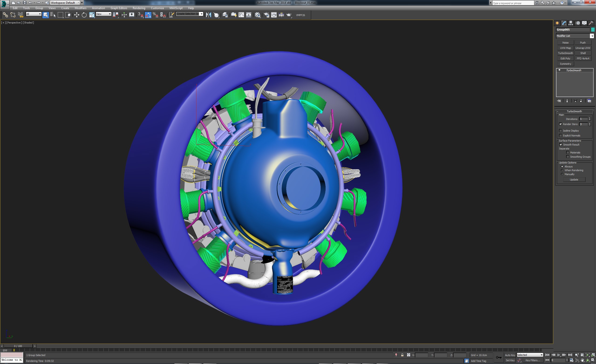
Task: Uncheck the Smooth Result option
Action: tap(561, 144)
